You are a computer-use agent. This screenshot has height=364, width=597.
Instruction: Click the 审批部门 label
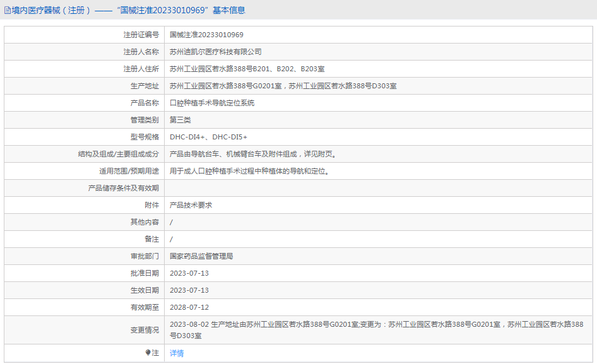[x=145, y=256]
